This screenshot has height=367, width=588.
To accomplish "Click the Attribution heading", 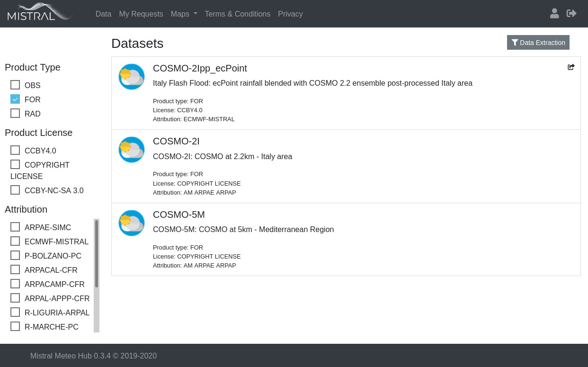I will click(x=26, y=209).
